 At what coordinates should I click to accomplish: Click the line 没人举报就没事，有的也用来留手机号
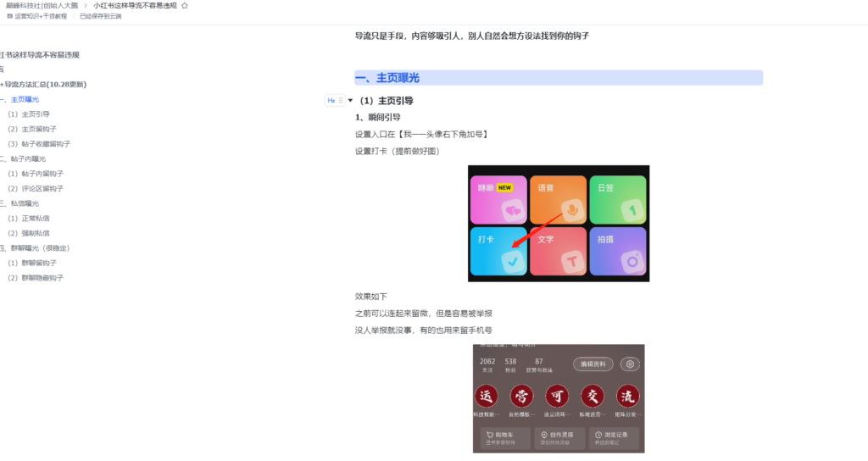coord(424,330)
